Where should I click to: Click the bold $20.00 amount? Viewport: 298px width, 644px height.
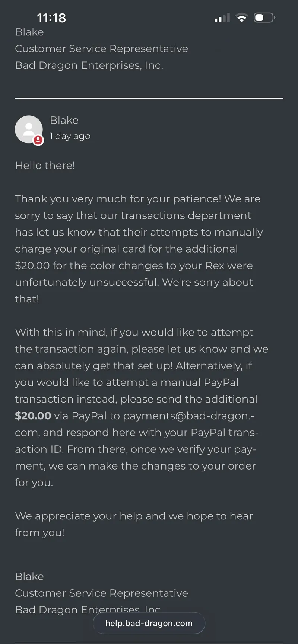pos(33,416)
